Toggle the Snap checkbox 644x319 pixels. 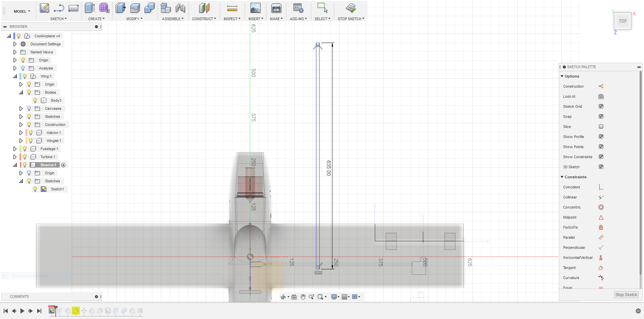pyautogui.click(x=601, y=117)
